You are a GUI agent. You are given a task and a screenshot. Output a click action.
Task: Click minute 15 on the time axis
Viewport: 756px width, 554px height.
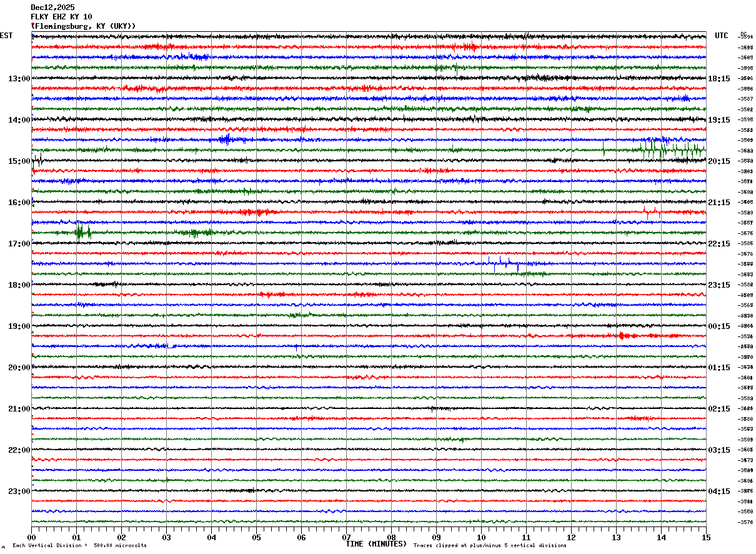pyautogui.click(x=706, y=538)
